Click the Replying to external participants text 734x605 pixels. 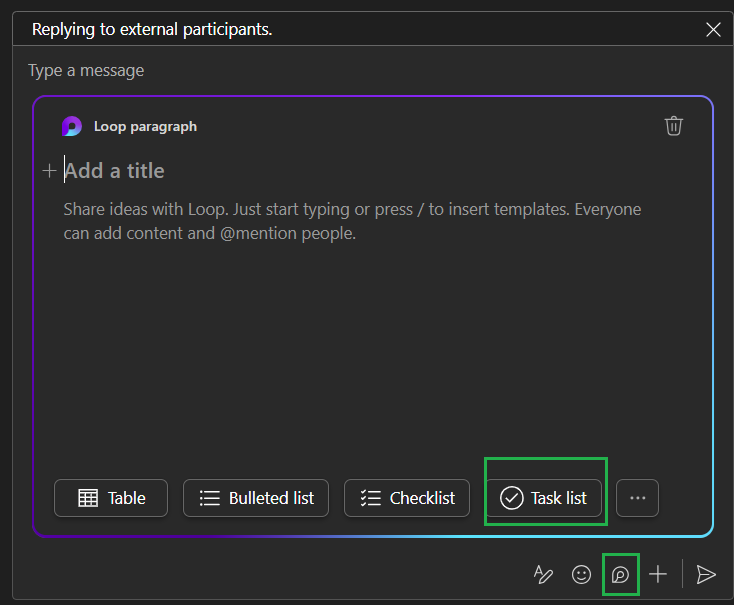152,30
